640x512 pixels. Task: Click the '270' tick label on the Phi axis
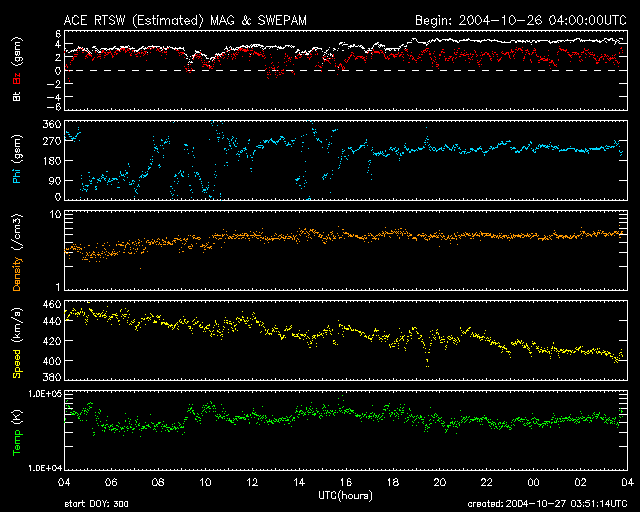coord(52,142)
